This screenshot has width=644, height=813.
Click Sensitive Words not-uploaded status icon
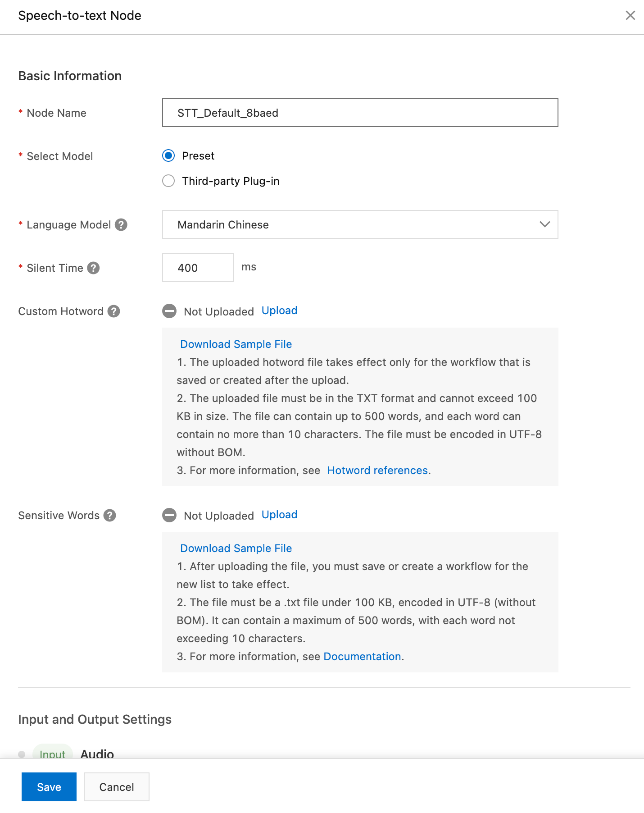point(169,516)
